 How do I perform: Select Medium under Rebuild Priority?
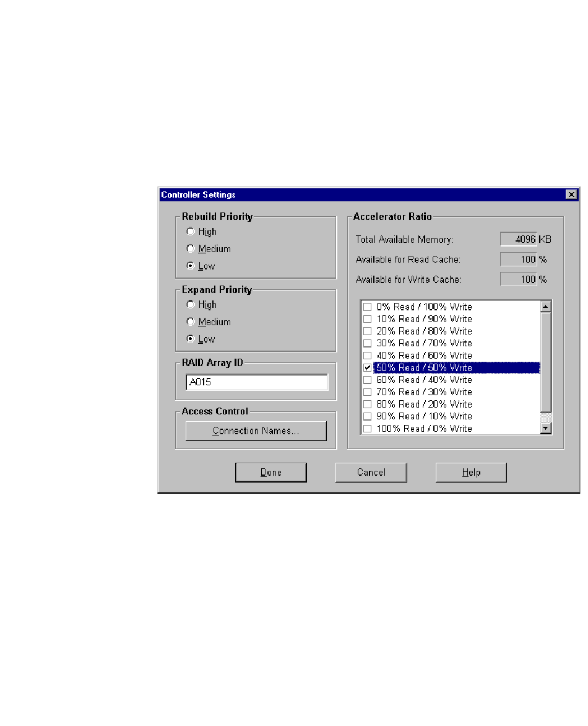pyautogui.click(x=191, y=249)
